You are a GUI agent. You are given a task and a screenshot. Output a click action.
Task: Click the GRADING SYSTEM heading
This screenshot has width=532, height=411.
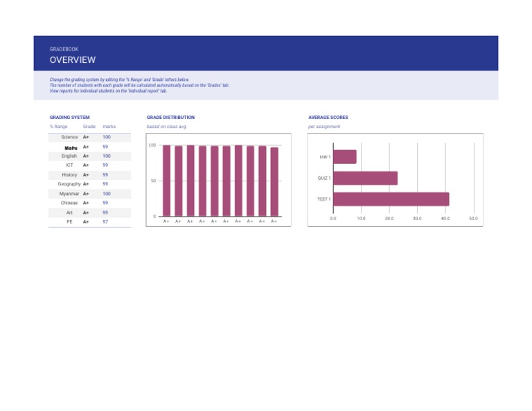point(69,117)
